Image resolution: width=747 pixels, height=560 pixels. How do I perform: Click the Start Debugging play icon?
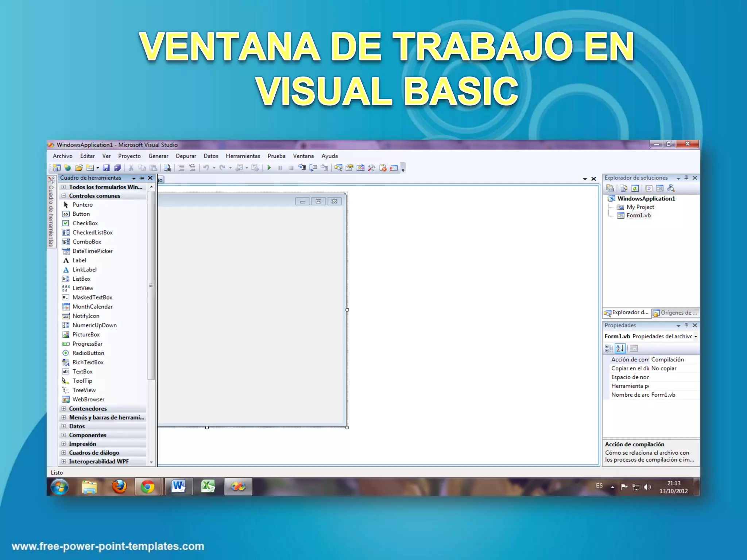[x=269, y=168]
